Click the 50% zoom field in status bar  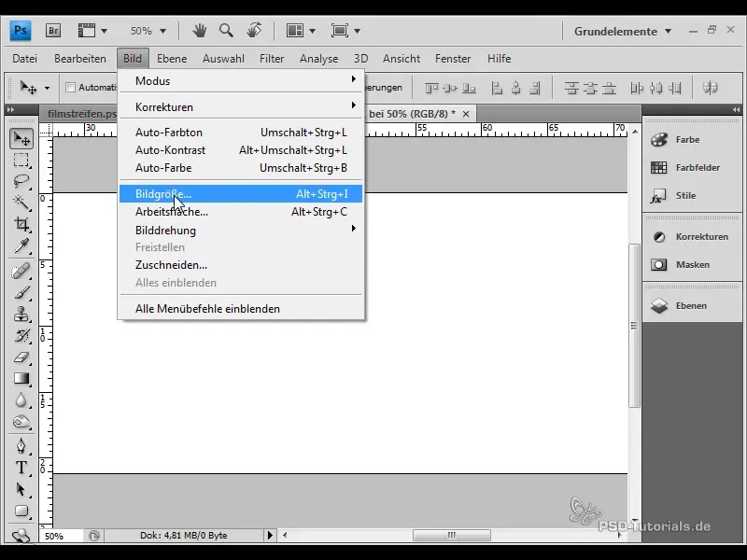coord(62,536)
